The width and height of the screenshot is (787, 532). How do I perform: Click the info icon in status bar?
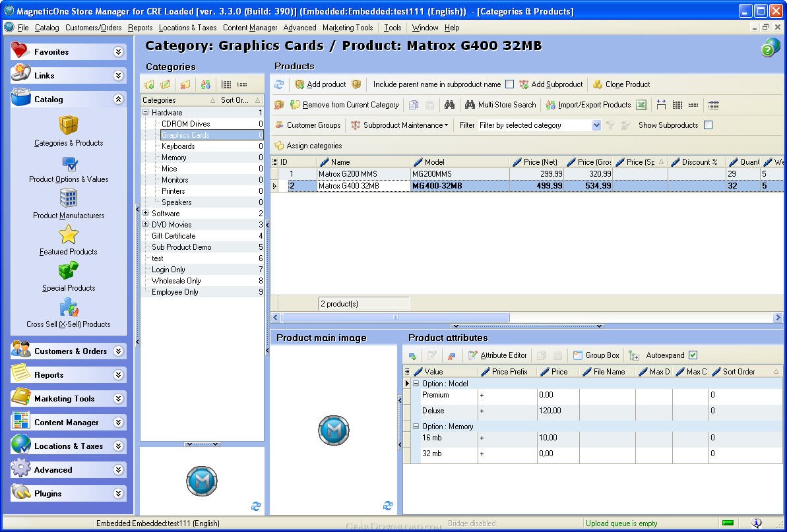point(757,523)
